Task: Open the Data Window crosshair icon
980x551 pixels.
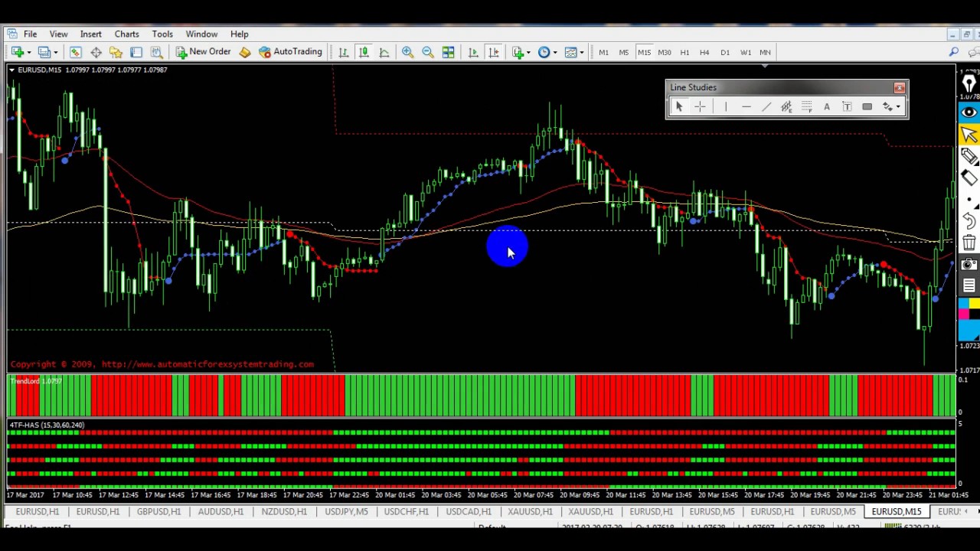Action: point(96,52)
